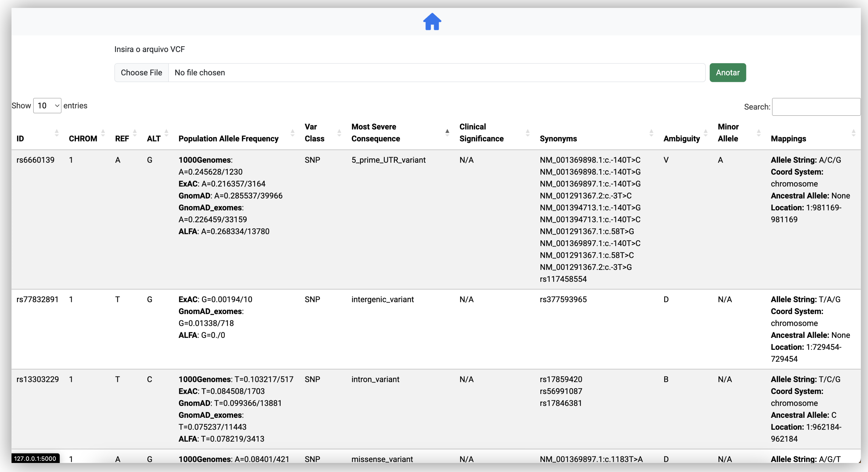Select the rs77832891 ID cell
The height and width of the screenshot is (472, 868).
click(x=38, y=299)
